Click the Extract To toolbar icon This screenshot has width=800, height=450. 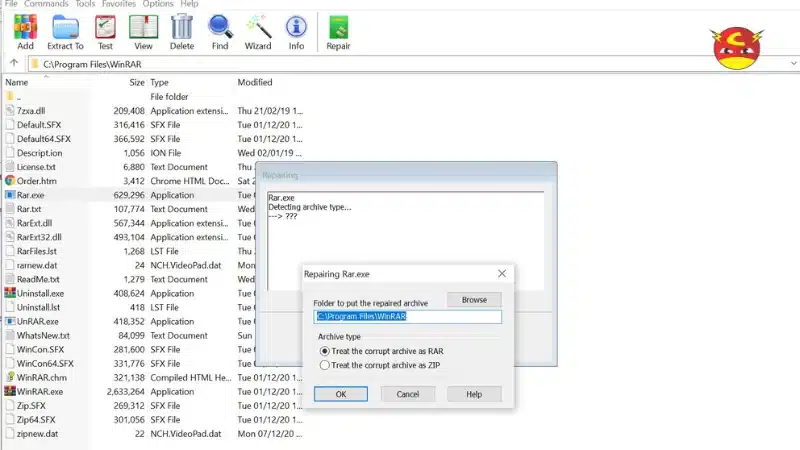(x=65, y=32)
